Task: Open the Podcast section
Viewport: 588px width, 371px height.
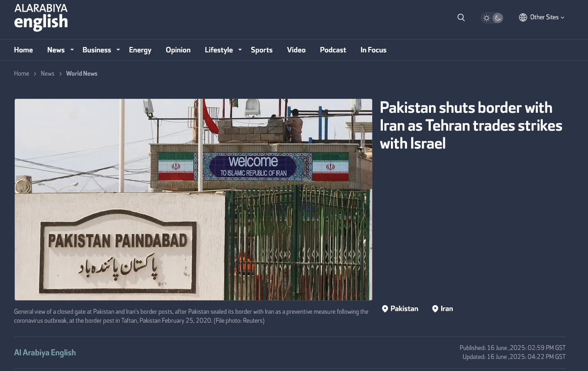Action: [333, 50]
